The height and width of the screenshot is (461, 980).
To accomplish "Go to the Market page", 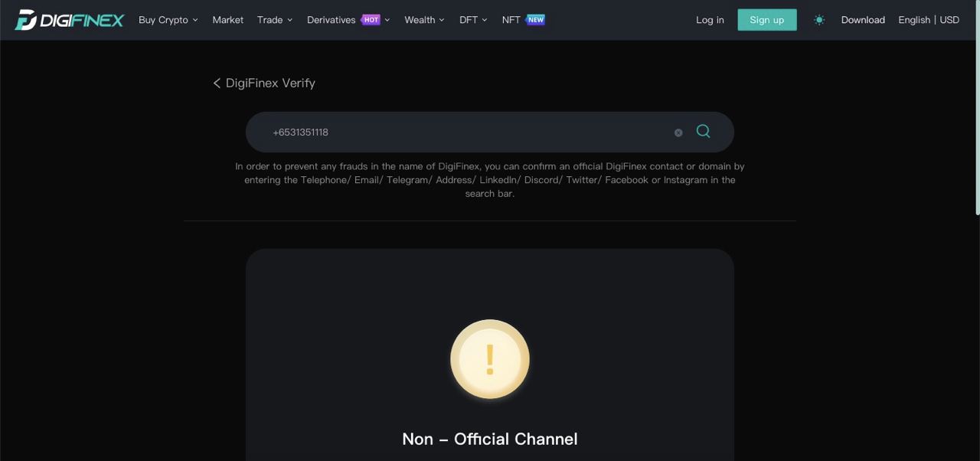I will (227, 20).
